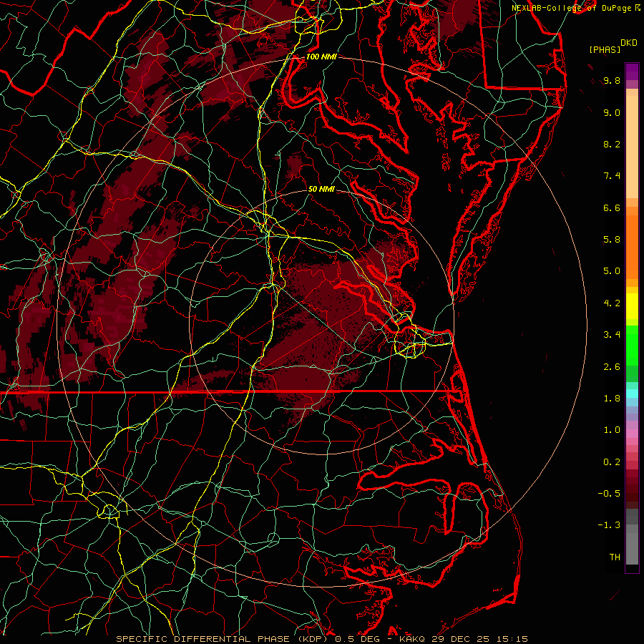The width and height of the screenshot is (644, 644).
Task: Click the -1.3 scale value
Action: coord(609,525)
